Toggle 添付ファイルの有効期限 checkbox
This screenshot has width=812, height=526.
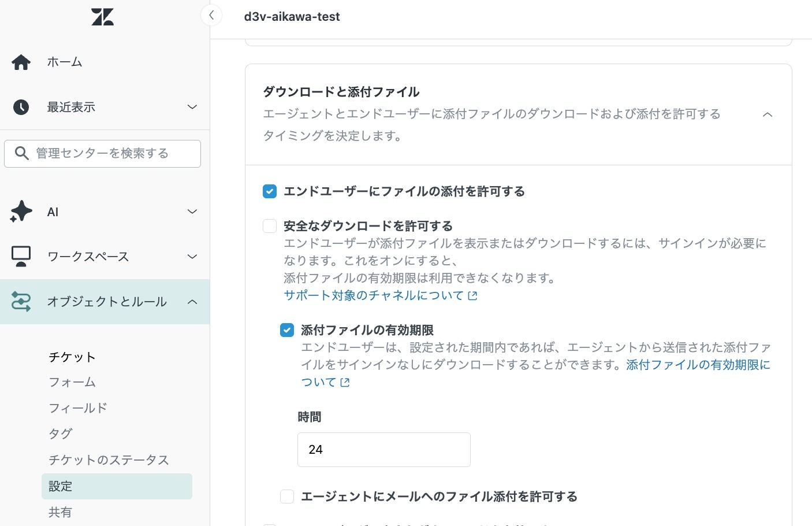tap(287, 330)
